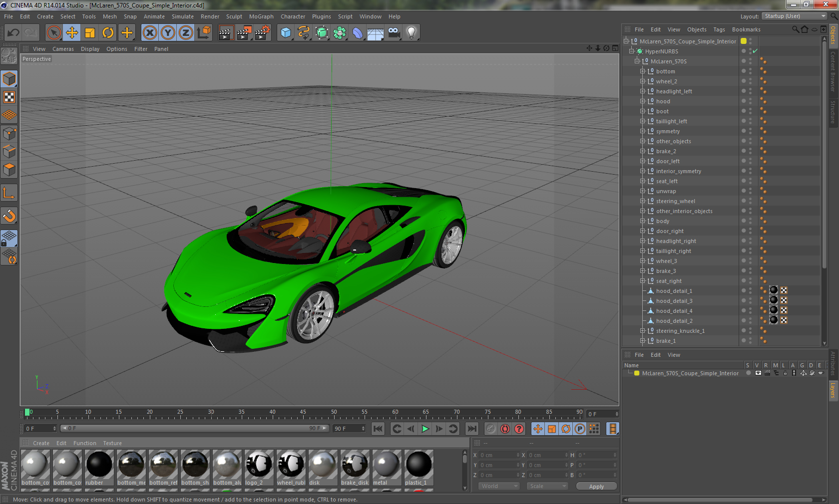Render active view clapperboard icon
839x504 pixels.
click(226, 33)
